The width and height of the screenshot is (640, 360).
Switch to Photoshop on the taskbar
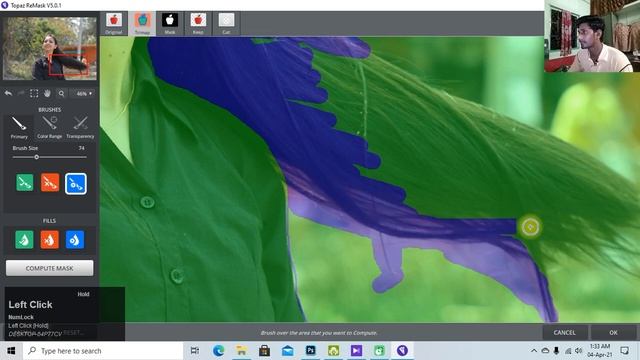point(311,351)
